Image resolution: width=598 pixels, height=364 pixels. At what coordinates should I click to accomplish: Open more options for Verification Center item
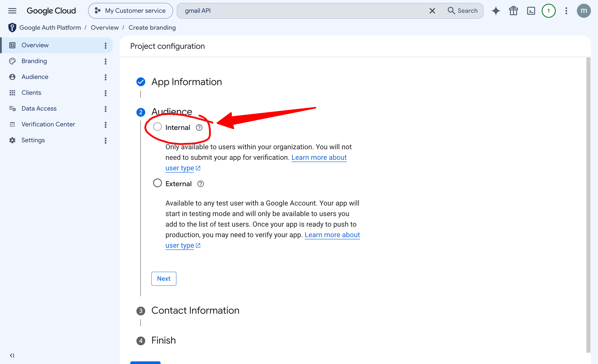(105, 125)
